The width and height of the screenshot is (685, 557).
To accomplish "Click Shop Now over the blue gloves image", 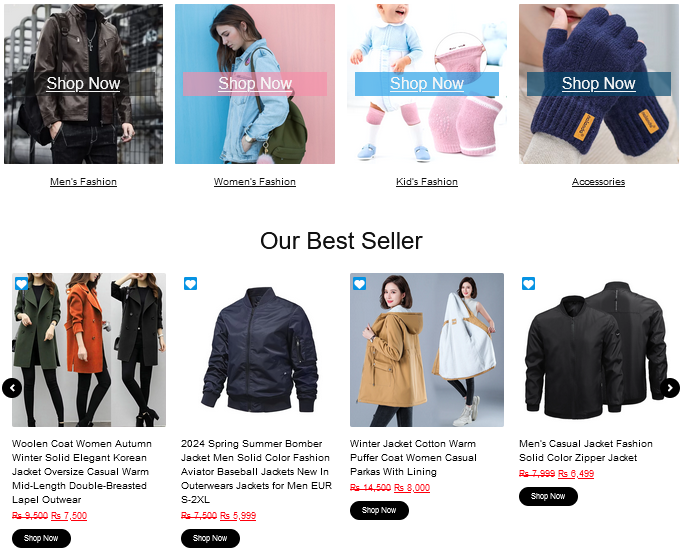I will [599, 83].
